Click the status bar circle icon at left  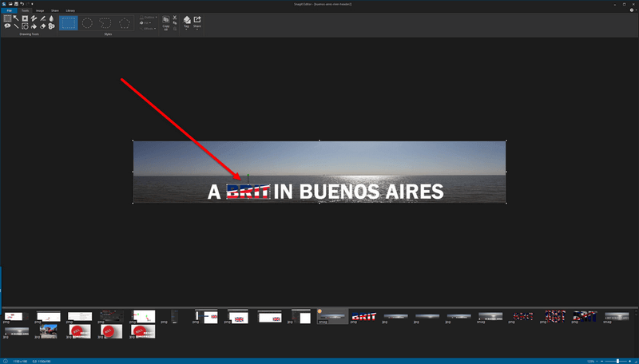coord(6,361)
